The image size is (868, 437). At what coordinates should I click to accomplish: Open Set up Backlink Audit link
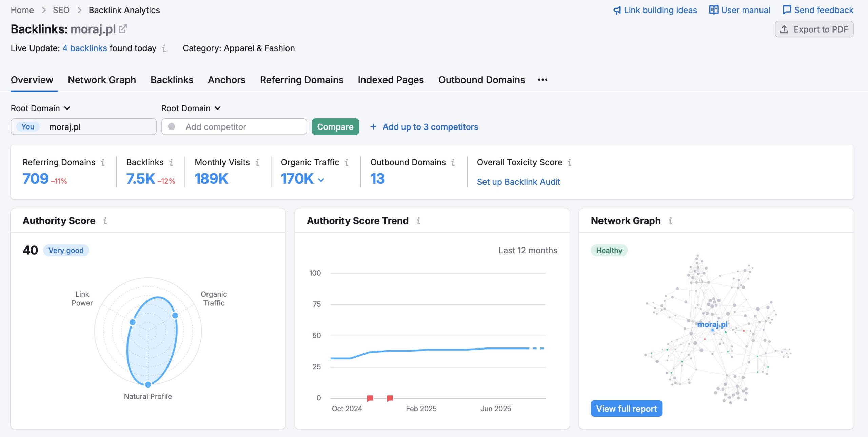coord(518,182)
